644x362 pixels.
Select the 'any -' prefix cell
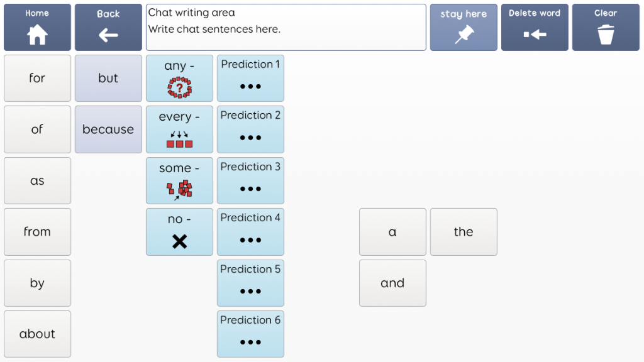179,79
